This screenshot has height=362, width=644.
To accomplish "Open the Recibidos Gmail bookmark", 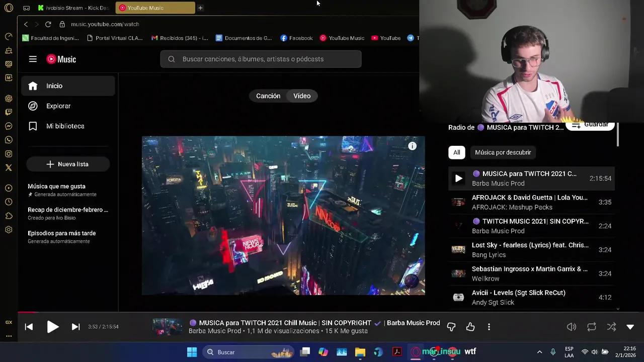I will (x=180, y=38).
